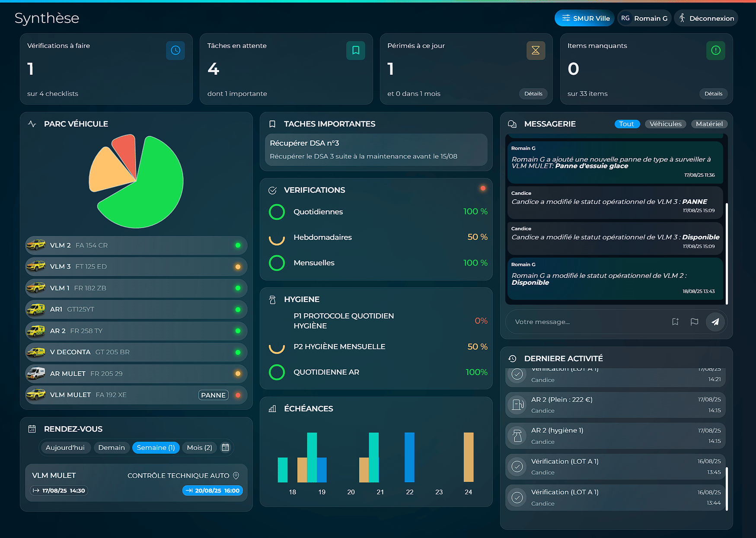
Task: Send message with paper plane icon
Action: [715, 322]
